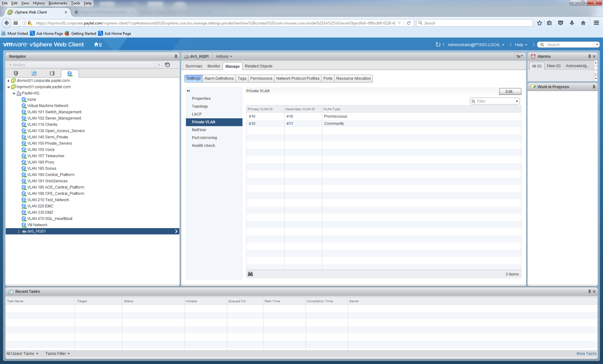This screenshot has width=603, height=364.
Task: Open the Tasks Filter dropdown
Action: [x=57, y=354]
